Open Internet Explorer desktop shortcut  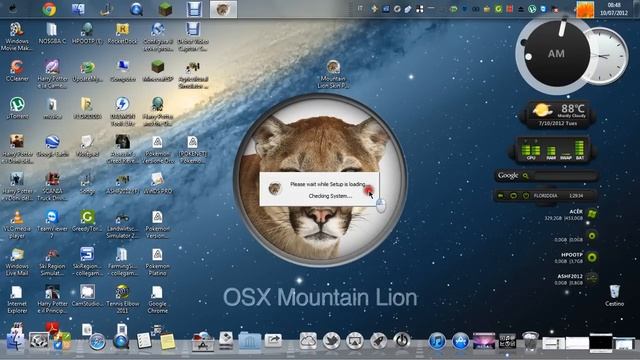click(x=17, y=300)
